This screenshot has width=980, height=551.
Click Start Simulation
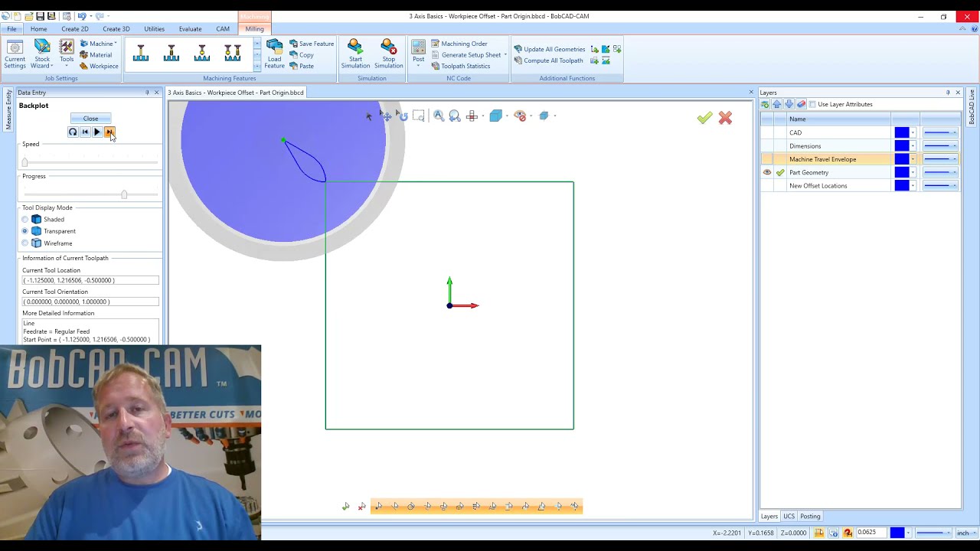(355, 54)
